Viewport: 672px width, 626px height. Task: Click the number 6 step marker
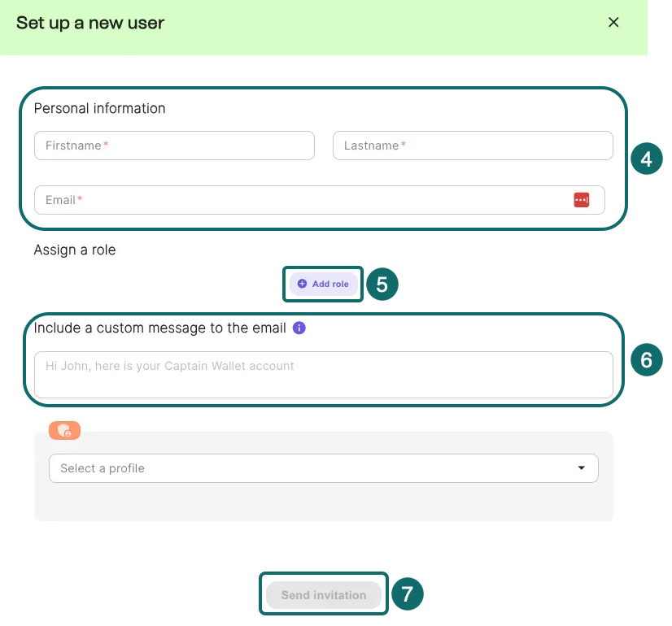click(x=647, y=359)
